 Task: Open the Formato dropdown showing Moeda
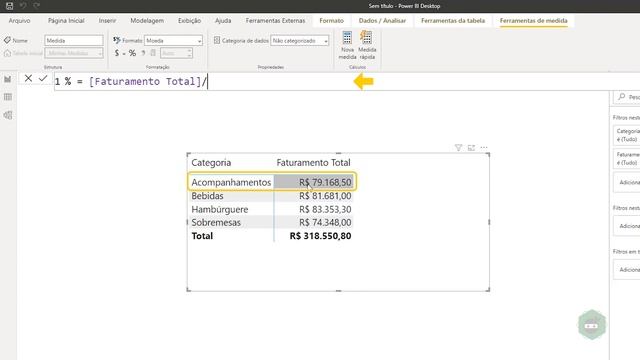pyautogui.click(x=173, y=40)
